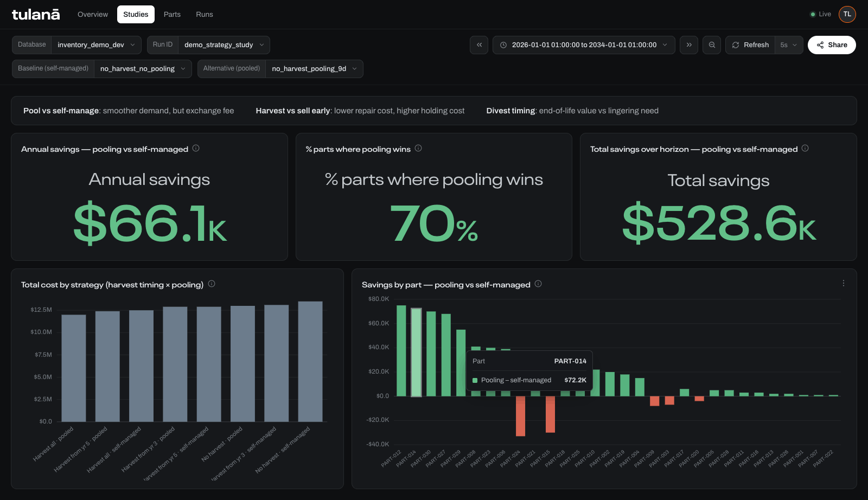Click the 70% pooling wins value
Screen dimensions: 868x500
434,223
